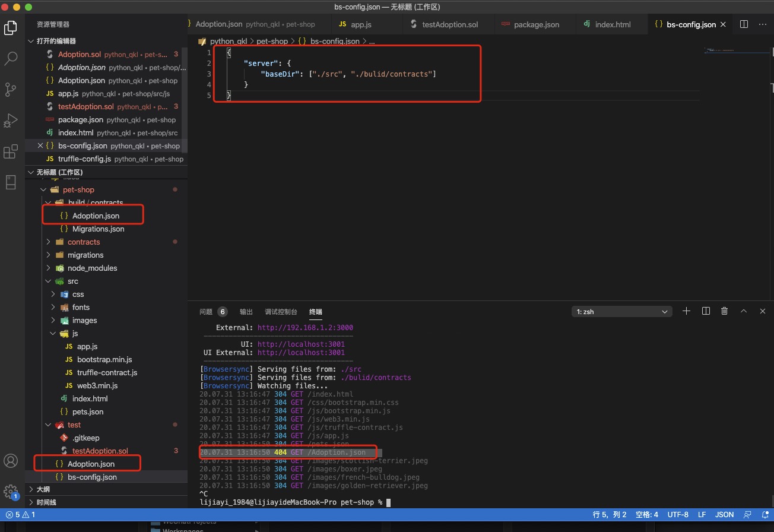Click pet-shop in the breadcrumb bar
This screenshot has width=774, height=532.
pyautogui.click(x=272, y=41)
